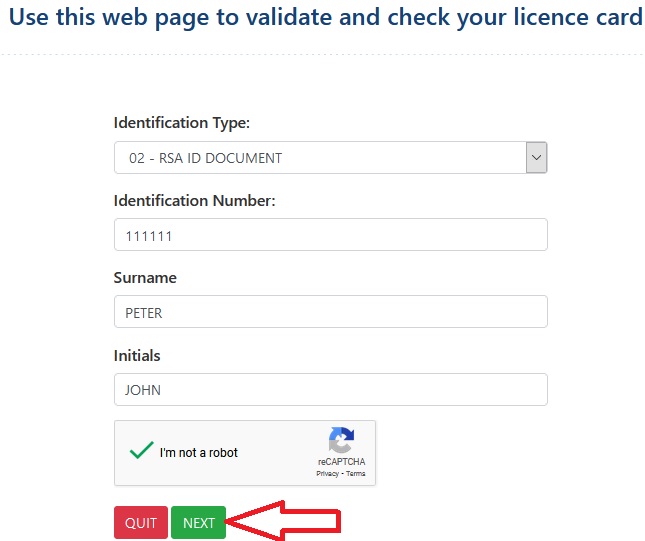Toggle the green "I'm not a robot" checkmark
This screenshot has width=645, height=541.
coord(140,451)
